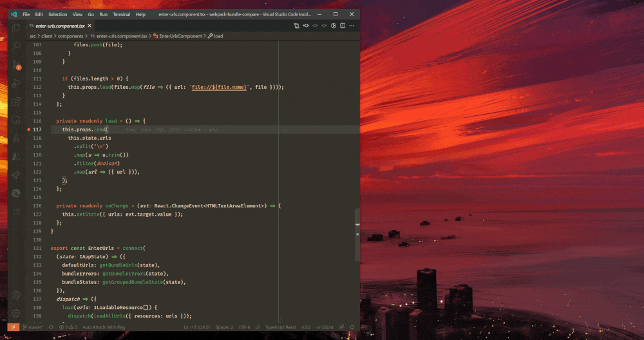
Task: Toggle the breakpoint on line 117
Action: pyautogui.click(x=30, y=129)
